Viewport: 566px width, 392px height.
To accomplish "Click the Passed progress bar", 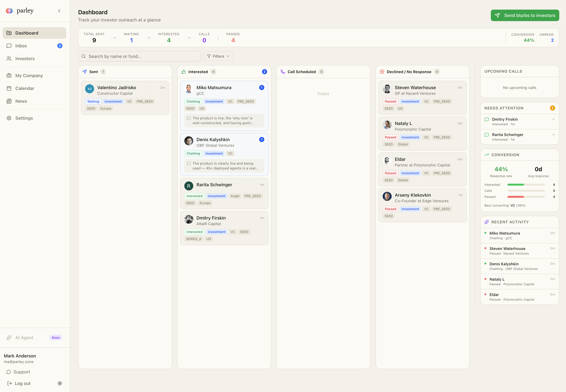I will 526,197.
